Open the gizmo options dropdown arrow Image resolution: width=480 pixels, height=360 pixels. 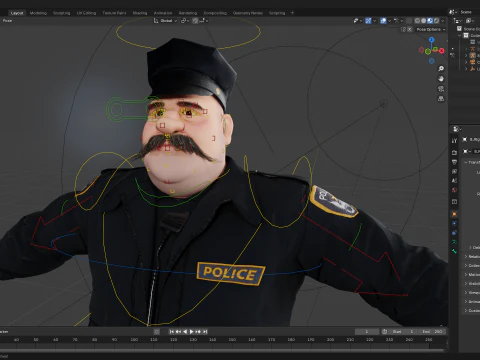pos(374,21)
